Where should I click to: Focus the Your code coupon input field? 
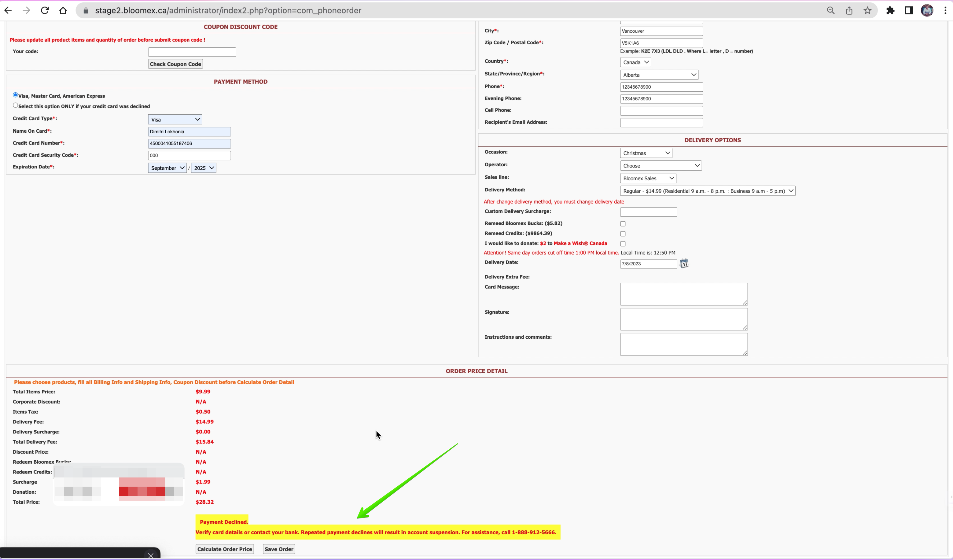192,52
